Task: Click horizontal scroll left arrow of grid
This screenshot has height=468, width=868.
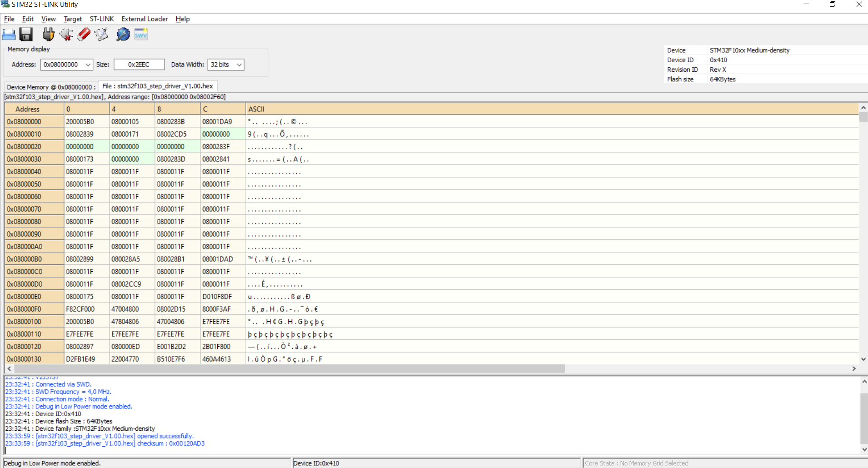Action: [x=10, y=369]
